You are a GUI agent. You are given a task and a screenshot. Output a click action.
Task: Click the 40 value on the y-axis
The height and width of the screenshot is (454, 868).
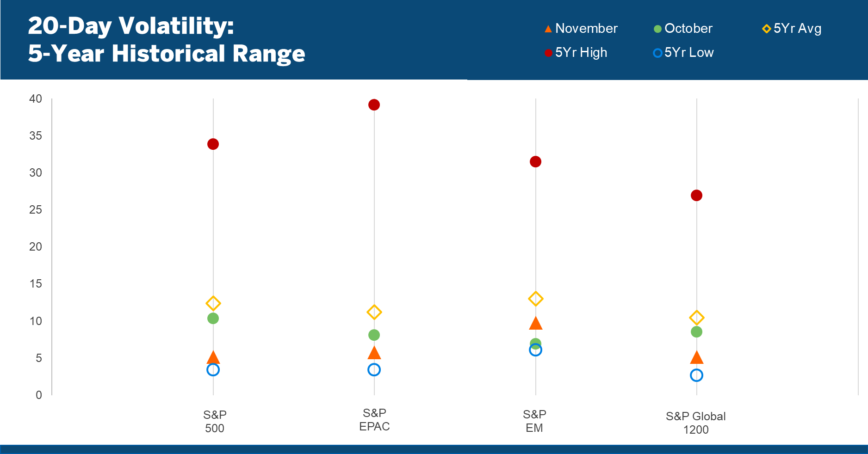click(x=36, y=99)
